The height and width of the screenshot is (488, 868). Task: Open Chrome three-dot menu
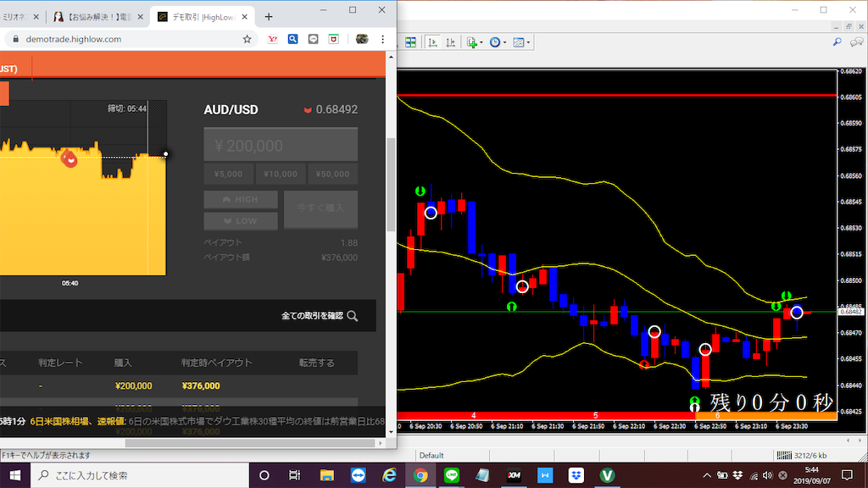pos(382,39)
